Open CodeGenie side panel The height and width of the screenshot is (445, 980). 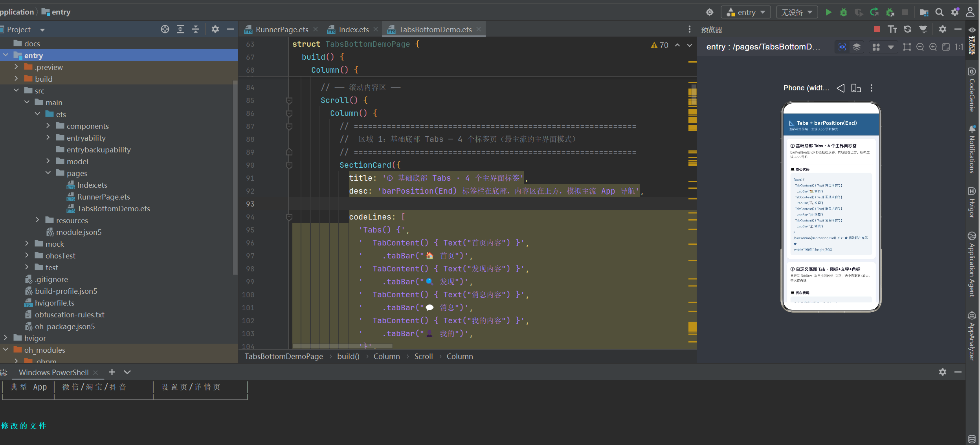coord(972,90)
